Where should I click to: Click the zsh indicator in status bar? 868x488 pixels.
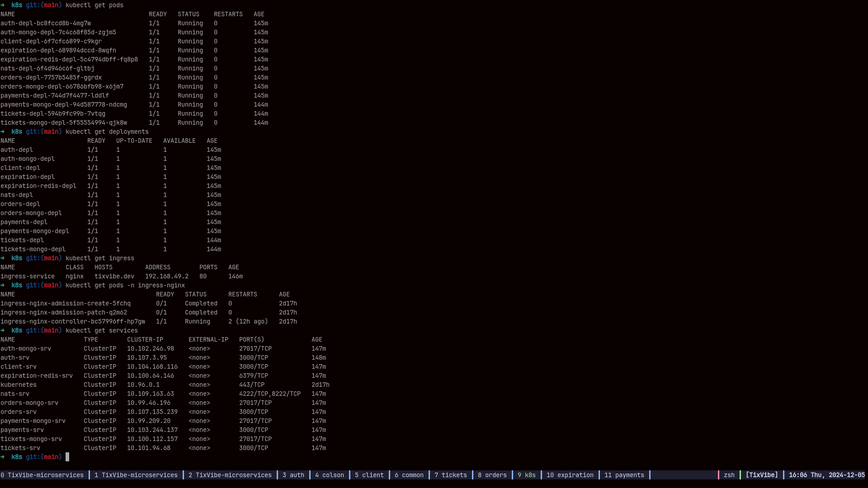pyautogui.click(x=729, y=475)
